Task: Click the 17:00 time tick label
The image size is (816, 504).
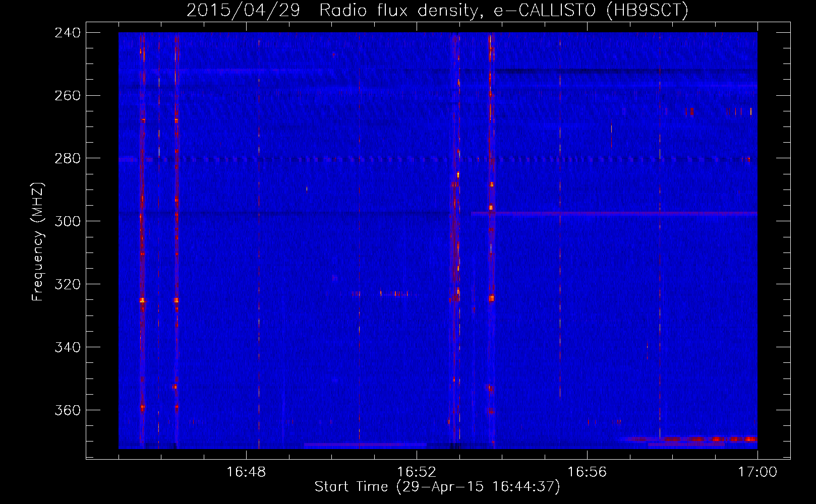Action: 757,472
